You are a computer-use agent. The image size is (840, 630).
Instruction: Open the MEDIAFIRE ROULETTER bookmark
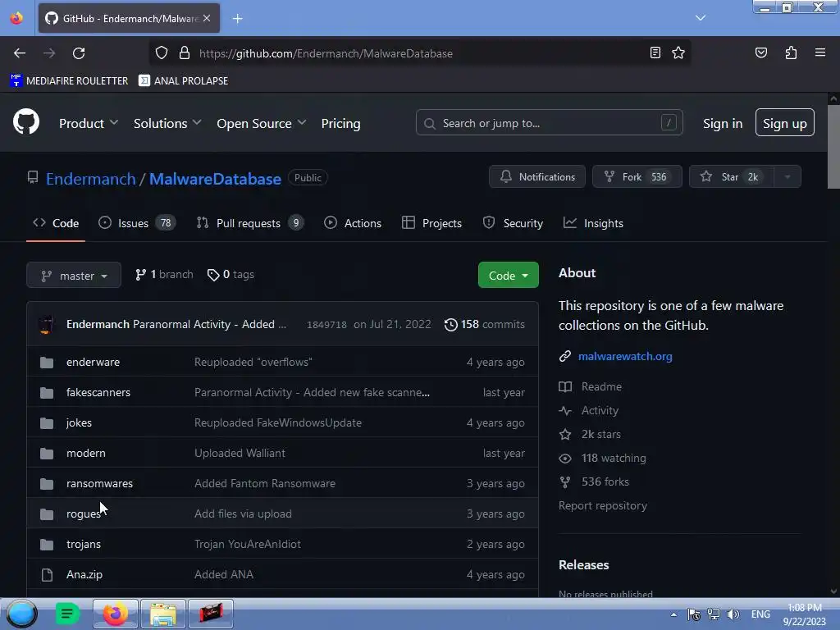pyautogui.click(x=69, y=80)
